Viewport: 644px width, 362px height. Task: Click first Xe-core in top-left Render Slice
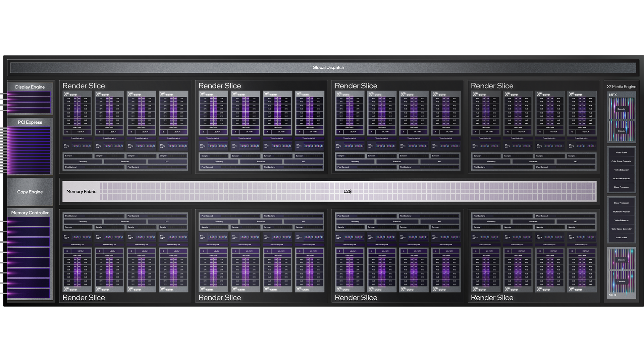pyautogui.click(x=77, y=113)
